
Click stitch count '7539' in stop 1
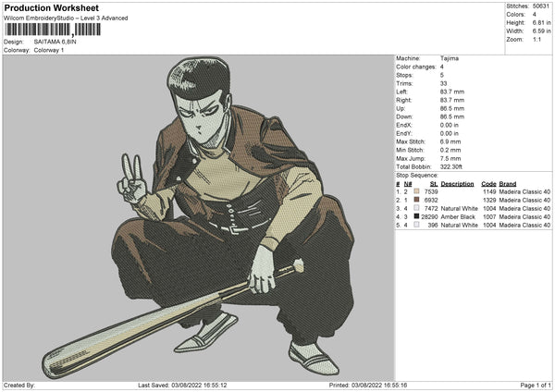(431, 191)
